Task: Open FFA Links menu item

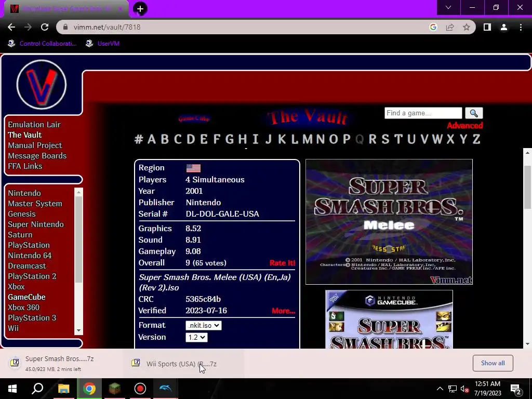Action: [x=25, y=166]
